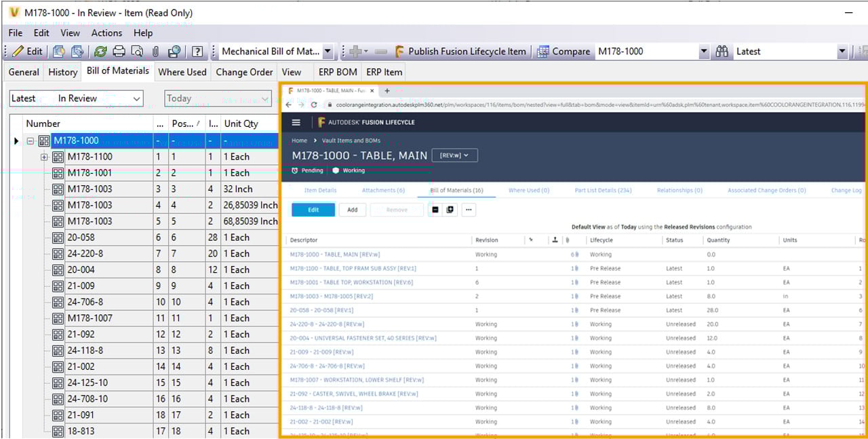The height and width of the screenshot is (439, 868).
Task: Open the REV:w revision dropdown
Action: [454, 155]
